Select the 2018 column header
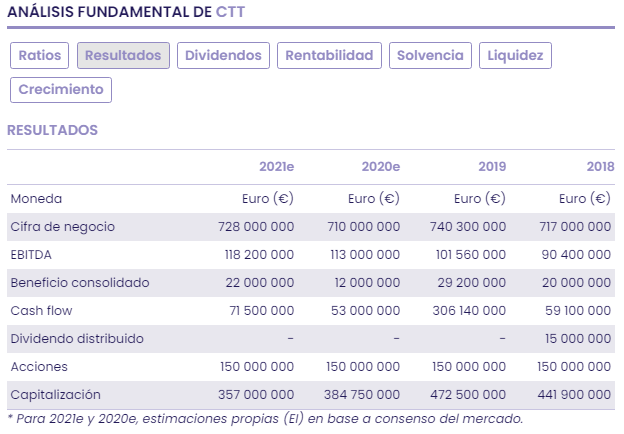Screen dimensions: 624x434 [x=600, y=166]
